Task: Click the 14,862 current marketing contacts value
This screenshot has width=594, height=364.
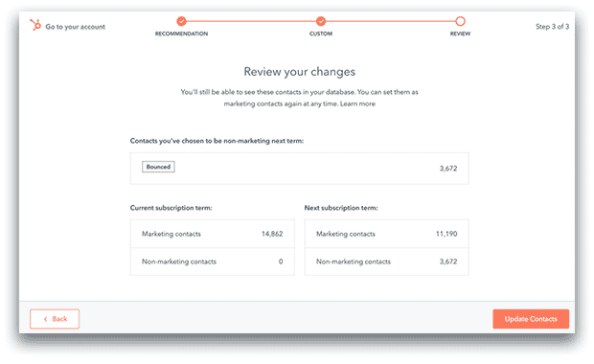Action: (272, 234)
